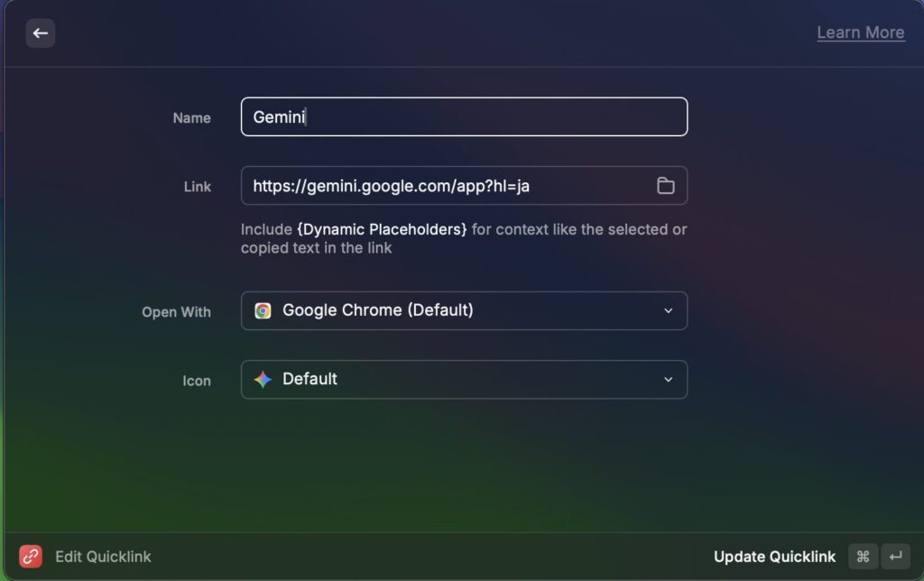The height and width of the screenshot is (581, 924).
Task: Expand the Icon dropdown chevron
Action: coord(668,380)
